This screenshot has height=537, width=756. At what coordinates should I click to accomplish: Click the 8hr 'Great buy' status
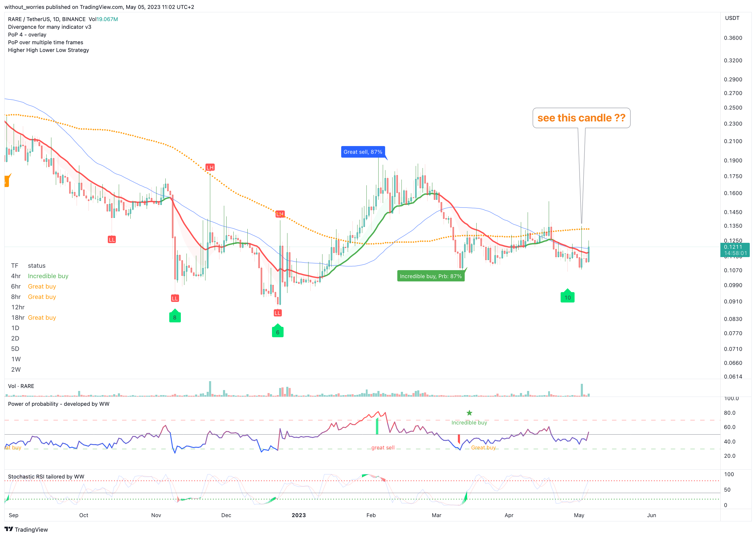pos(42,297)
